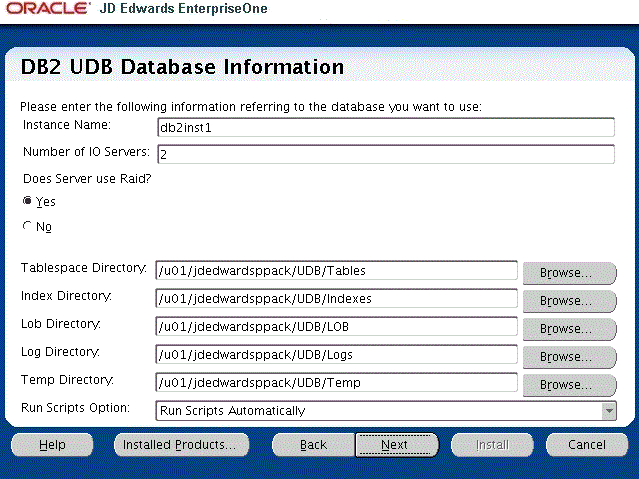Click the Oracle logo in header
This screenshot has height=479, width=639.
(x=47, y=8)
